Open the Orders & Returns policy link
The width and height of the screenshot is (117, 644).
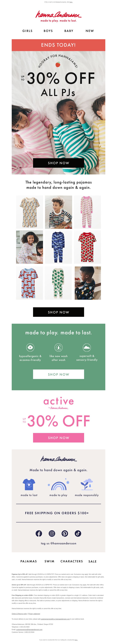tap(19, 614)
